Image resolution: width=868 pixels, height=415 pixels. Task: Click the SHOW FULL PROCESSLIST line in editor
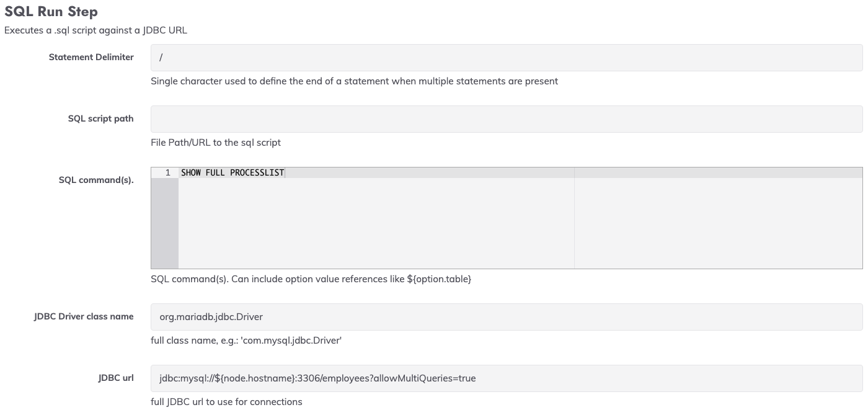232,172
